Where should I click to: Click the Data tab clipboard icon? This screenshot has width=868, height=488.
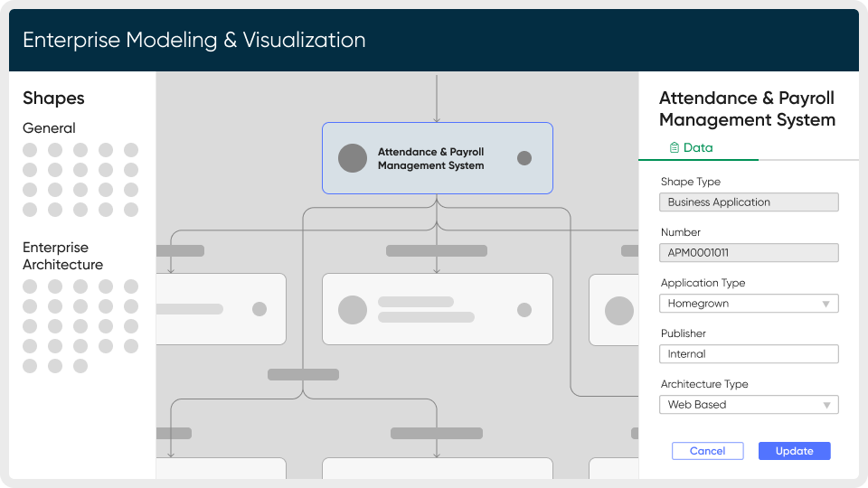(674, 147)
